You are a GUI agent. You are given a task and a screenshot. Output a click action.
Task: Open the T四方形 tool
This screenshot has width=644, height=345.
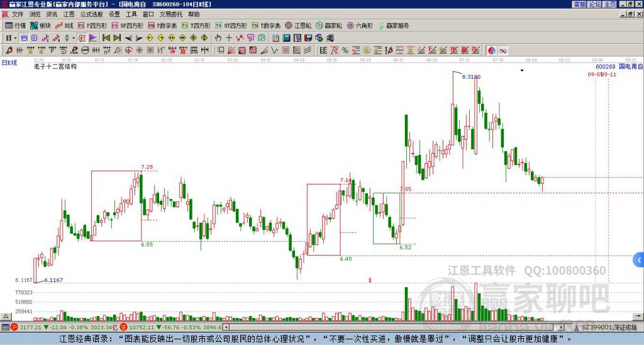click(x=196, y=25)
